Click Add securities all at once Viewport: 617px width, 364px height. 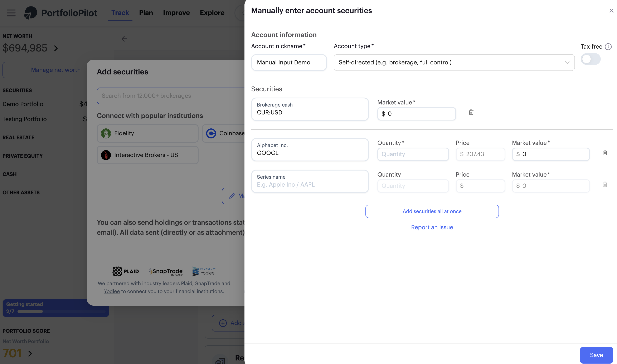click(432, 211)
